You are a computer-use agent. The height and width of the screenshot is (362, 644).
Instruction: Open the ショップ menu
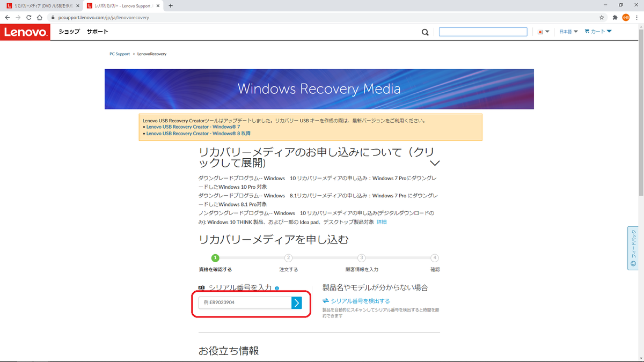[69, 32]
